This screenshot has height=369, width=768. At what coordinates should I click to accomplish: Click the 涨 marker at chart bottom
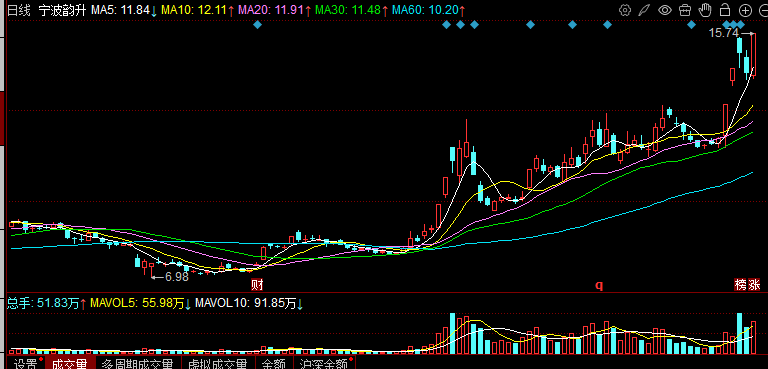[x=754, y=285]
